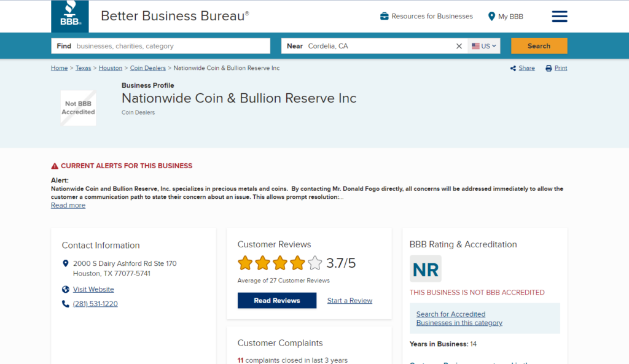Image resolution: width=629 pixels, height=364 pixels.
Task: Call the (281) 531-1220 number link
Action: 95,303
